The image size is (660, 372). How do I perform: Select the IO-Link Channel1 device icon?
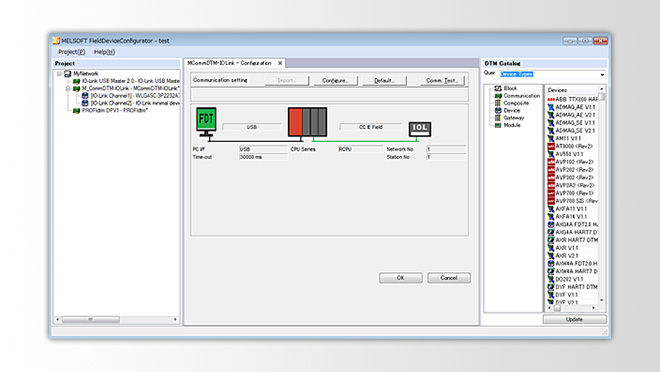point(85,96)
